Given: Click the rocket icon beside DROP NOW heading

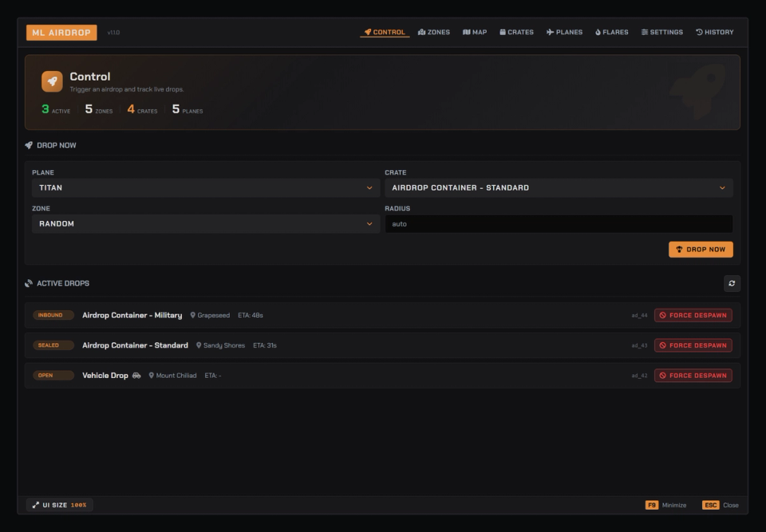Looking at the screenshot, I should [x=29, y=146].
